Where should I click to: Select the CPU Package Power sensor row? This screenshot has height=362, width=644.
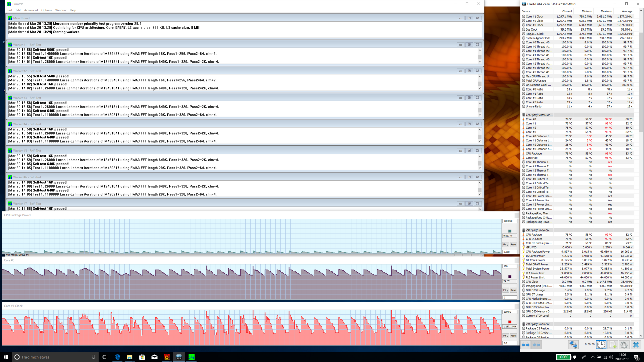pos(538,252)
